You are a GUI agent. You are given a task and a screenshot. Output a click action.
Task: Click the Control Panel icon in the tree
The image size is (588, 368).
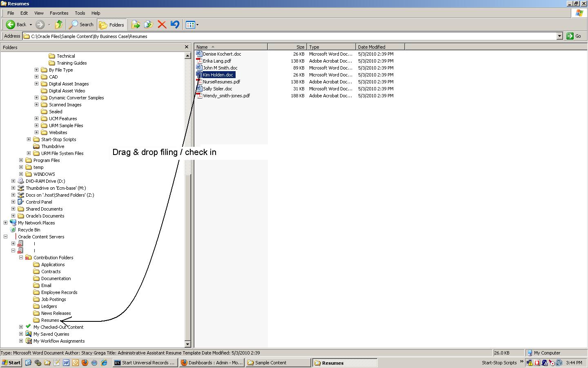pyautogui.click(x=21, y=202)
